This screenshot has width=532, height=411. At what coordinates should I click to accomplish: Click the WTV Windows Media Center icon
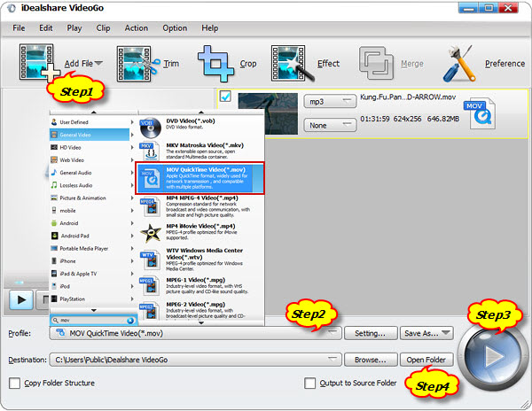151,260
